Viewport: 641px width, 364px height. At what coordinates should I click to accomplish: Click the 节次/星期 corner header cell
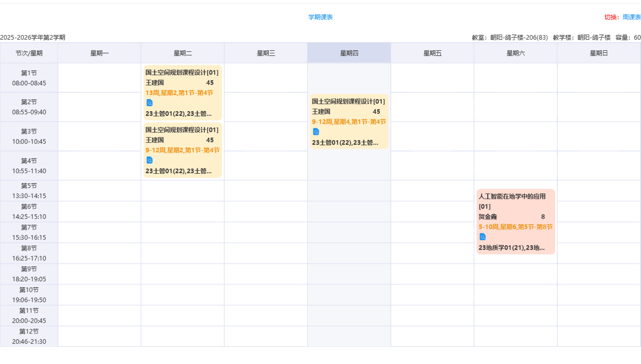pos(29,53)
